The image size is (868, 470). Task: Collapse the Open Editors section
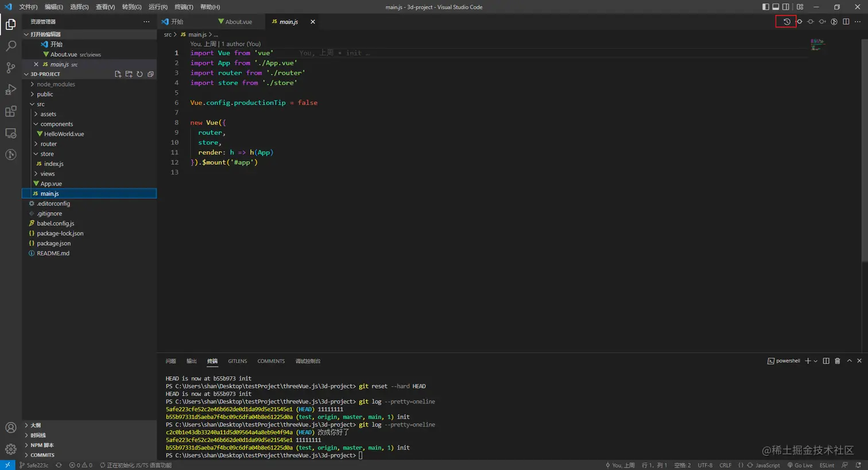89,34
